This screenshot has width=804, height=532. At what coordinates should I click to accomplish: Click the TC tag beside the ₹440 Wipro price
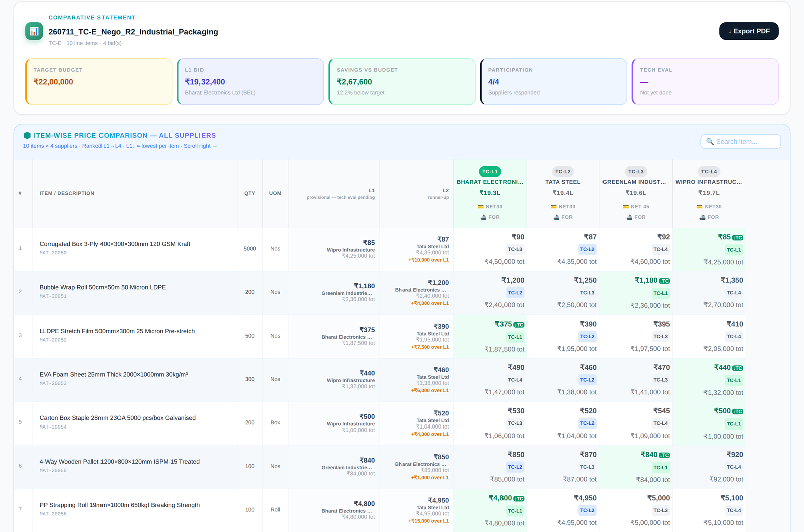click(x=738, y=368)
